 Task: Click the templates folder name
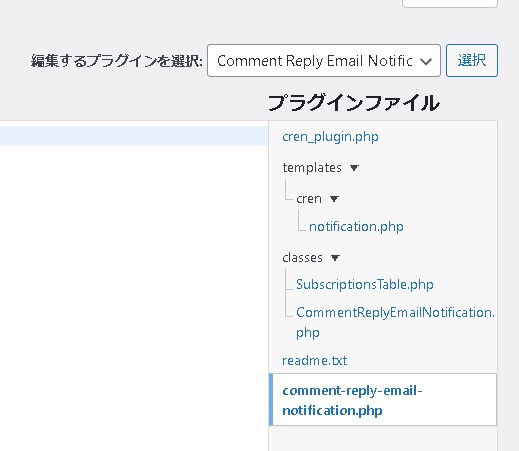[312, 168]
